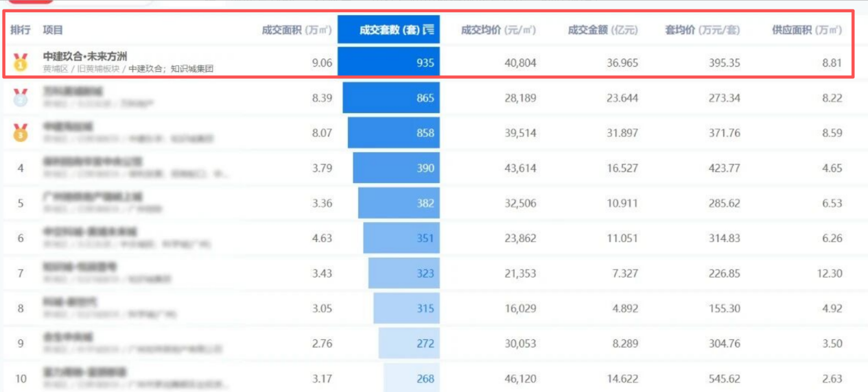Viewport: 868px width, 392px height.
Task: Click the sort icon in 成交套数 header
Action: [429, 29]
